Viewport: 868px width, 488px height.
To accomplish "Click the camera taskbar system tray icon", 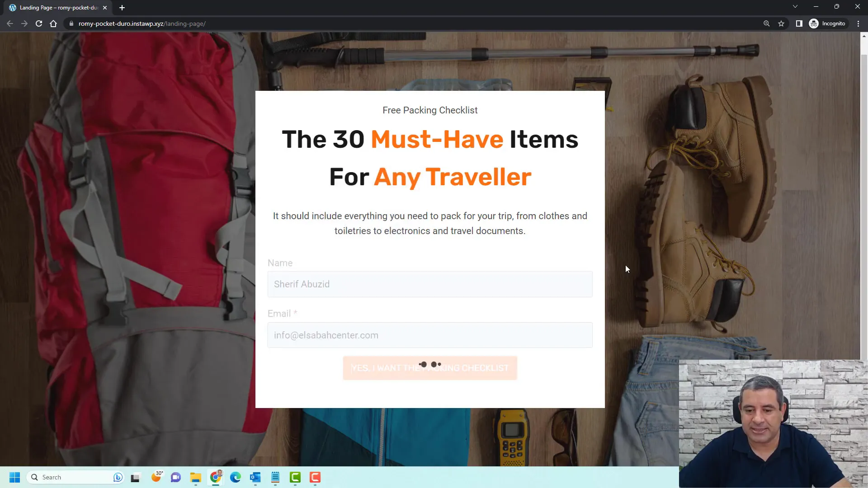I will (x=176, y=477).
